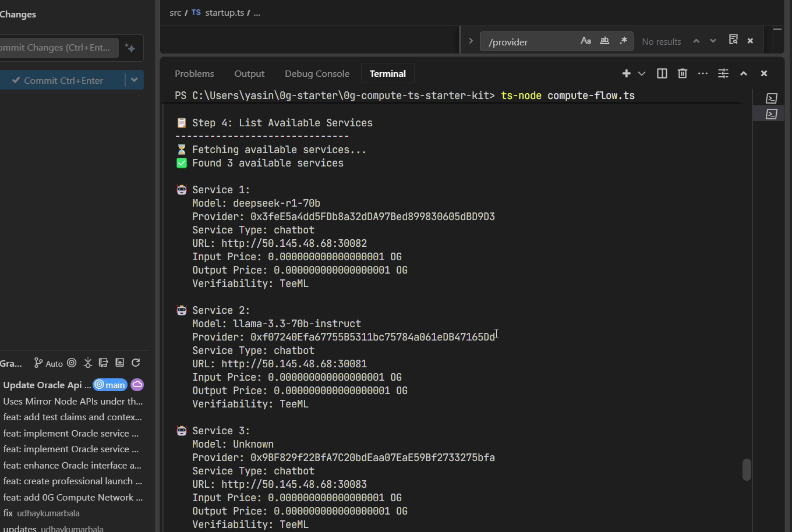The width and height of the screenshot is (792, 532).
Task: Select commit 'feat: create professional launch ...'
Action: 74,481
